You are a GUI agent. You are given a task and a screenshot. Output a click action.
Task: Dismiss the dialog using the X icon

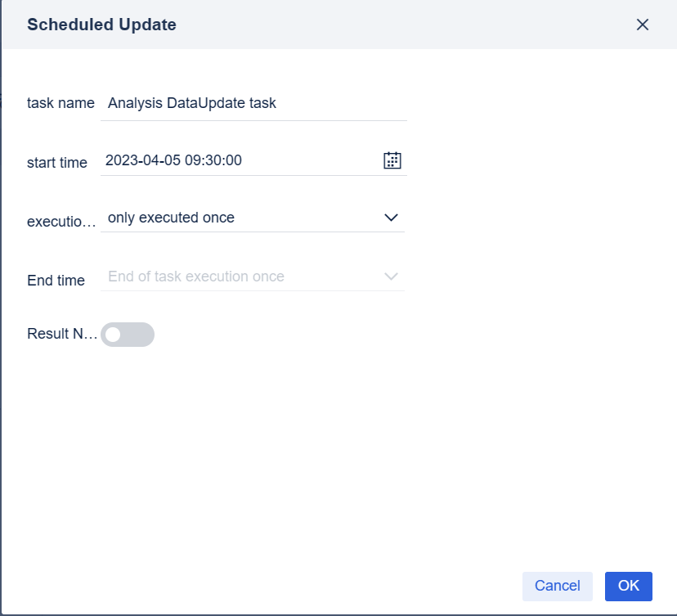[x=643, y=25]
